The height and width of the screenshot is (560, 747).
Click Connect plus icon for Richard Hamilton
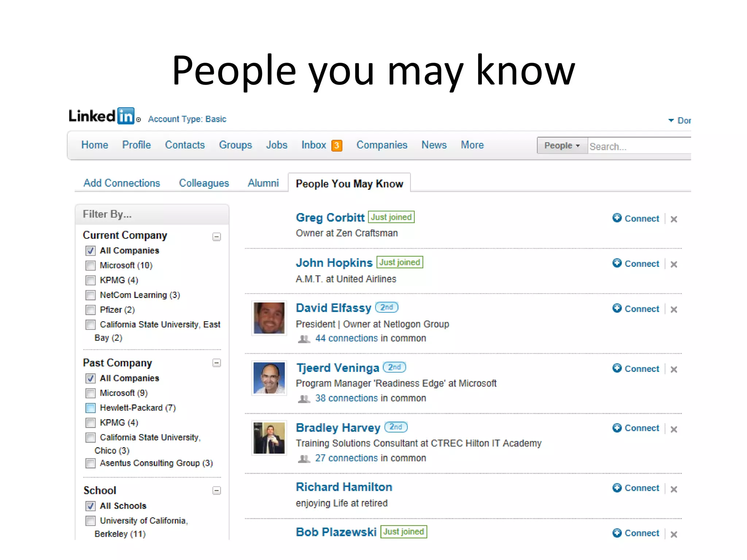click(617, 488)
